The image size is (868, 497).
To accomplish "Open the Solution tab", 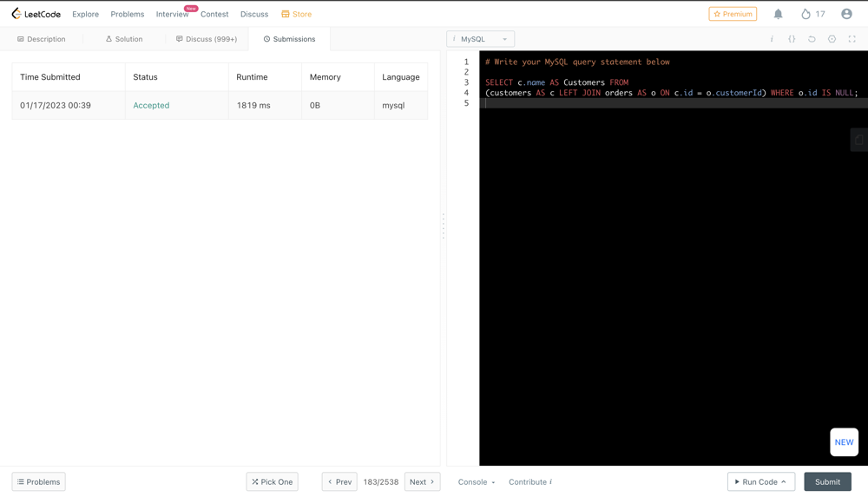I will pos(124,39).
